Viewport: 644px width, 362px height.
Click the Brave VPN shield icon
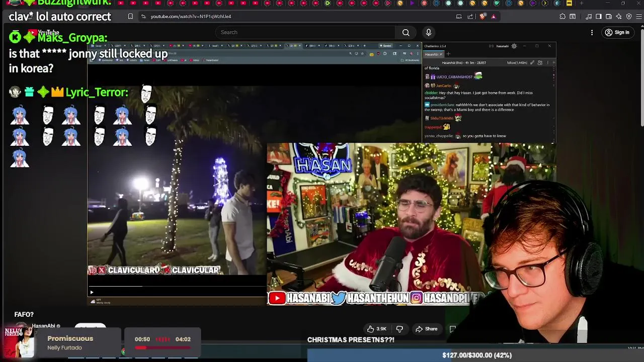(629, 16)
